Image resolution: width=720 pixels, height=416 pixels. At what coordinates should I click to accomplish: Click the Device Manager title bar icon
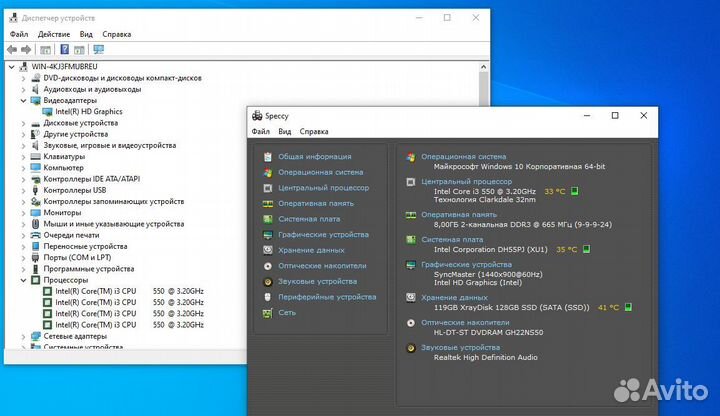[13, 18]
